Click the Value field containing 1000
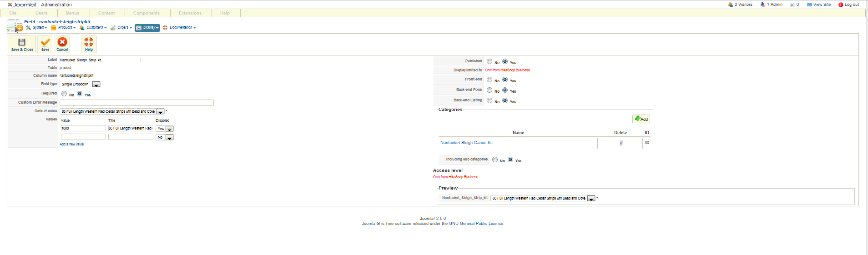868x255 pixels. [83, 128]
